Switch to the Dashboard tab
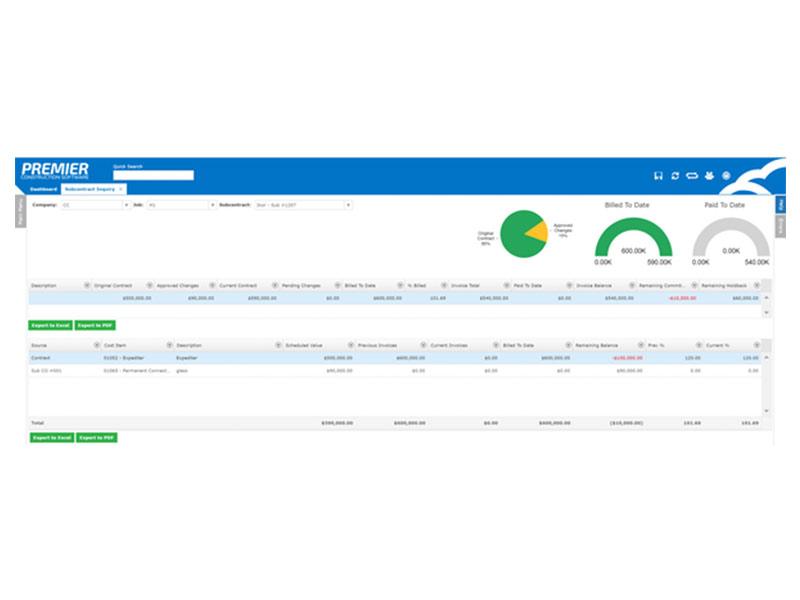Viewport: 800px width, 600px height. point(44,189)
